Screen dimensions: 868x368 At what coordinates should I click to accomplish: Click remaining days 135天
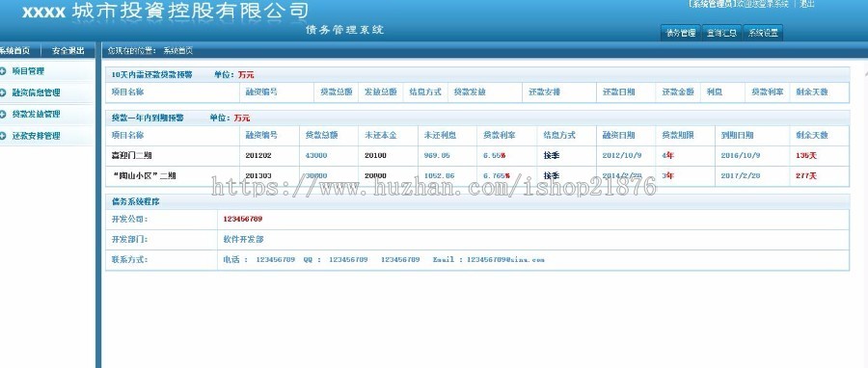click(x=806, y=156)
